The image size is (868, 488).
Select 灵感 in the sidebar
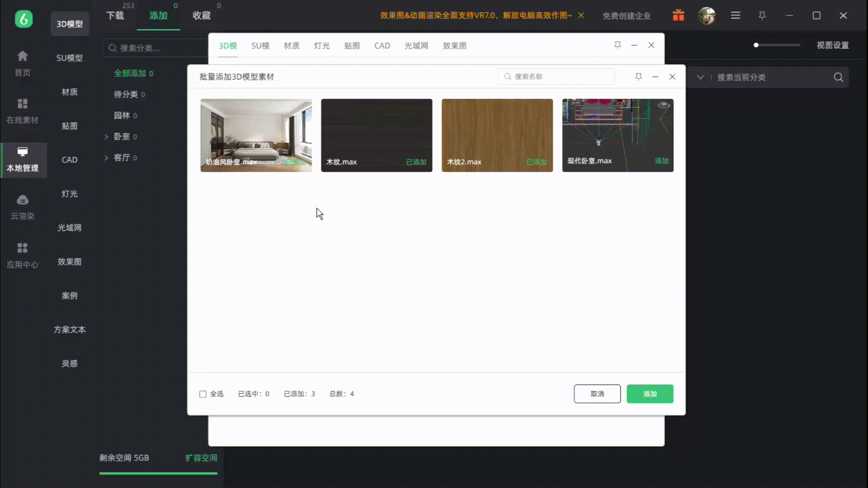point(70,363)
